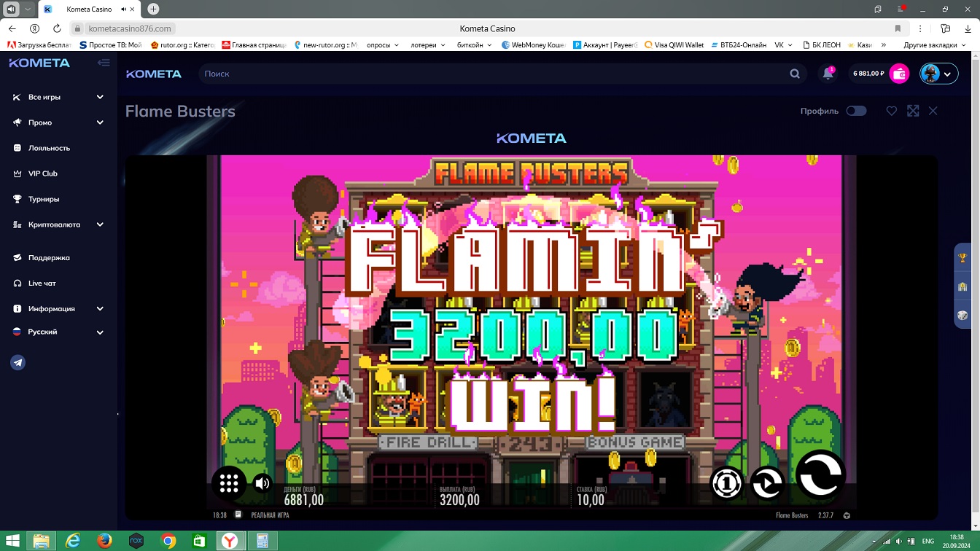Image resolution: width=980 pixels, height=551 pixels.
Task: Open the pink wallet deposit button
Action: 900,74
